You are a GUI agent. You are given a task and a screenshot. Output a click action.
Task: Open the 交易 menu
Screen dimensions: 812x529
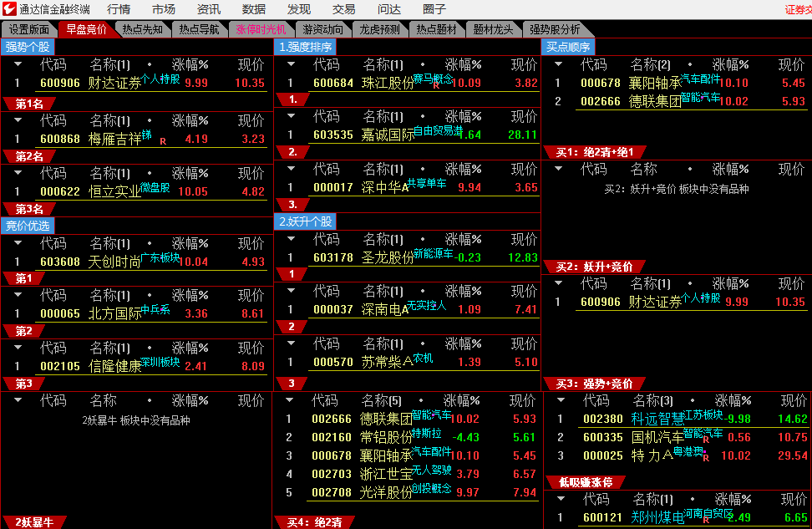tap(343, 9)
